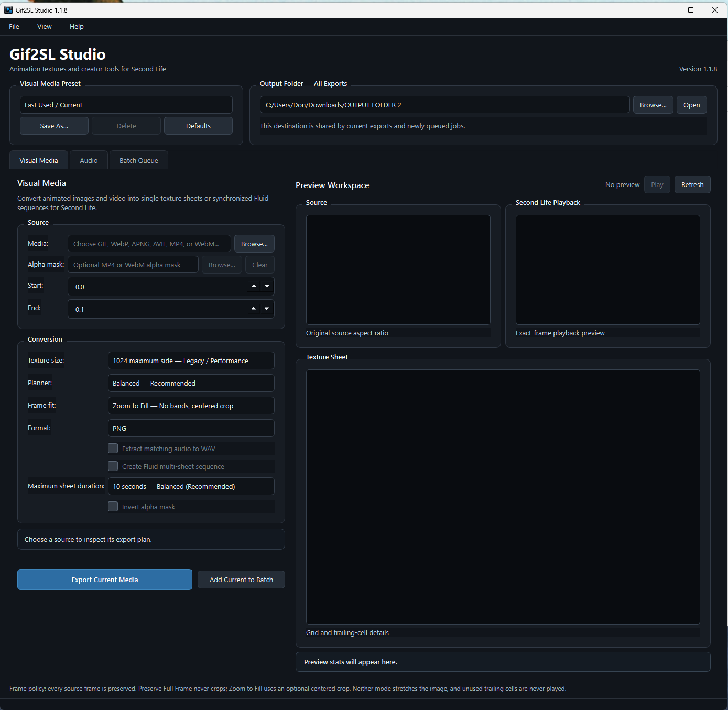Screen dimensions: 728x710
Task: Reset settings with the Defaults button
Action: click(x=198, y=126)
